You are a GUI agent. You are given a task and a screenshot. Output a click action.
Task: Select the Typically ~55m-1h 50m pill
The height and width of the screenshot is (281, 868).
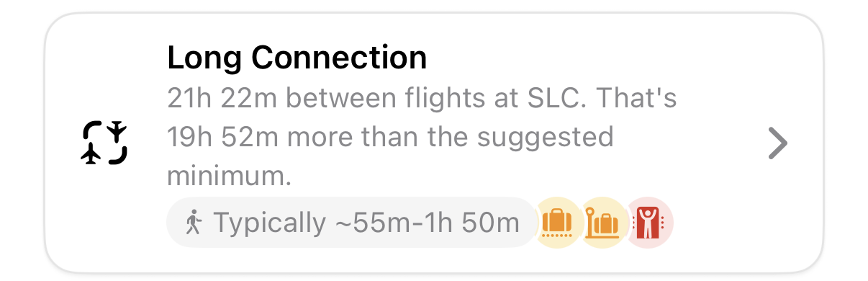click(353, 223)
